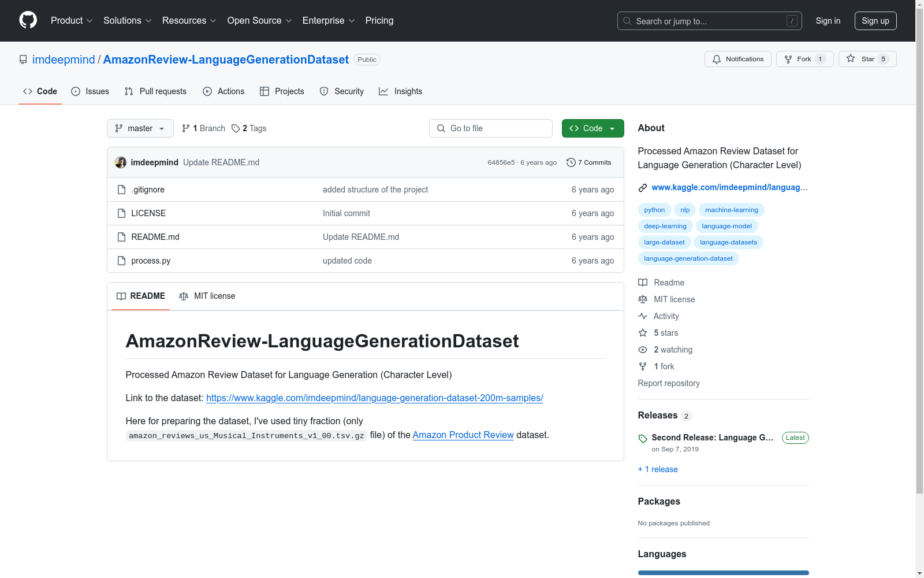924x578 pixels.
Task: Open the Kaggle dataset link in README
Action: (x=375, y=398)
